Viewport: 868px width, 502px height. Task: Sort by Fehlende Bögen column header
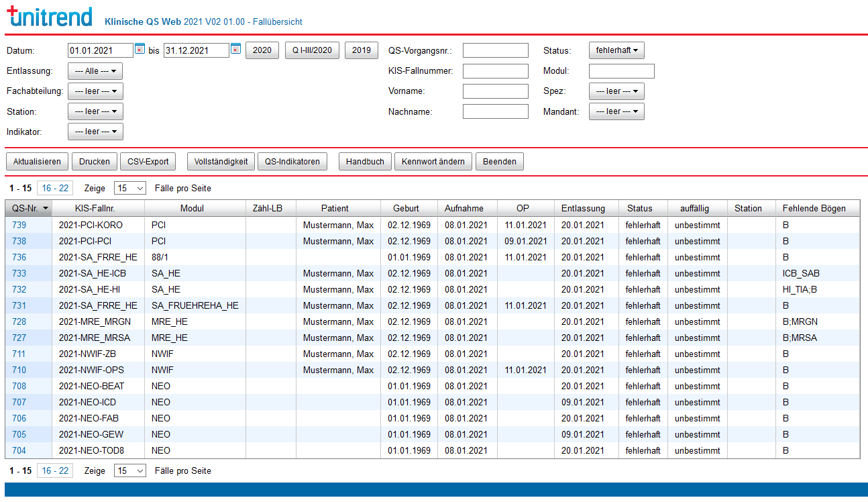[818, 209]
